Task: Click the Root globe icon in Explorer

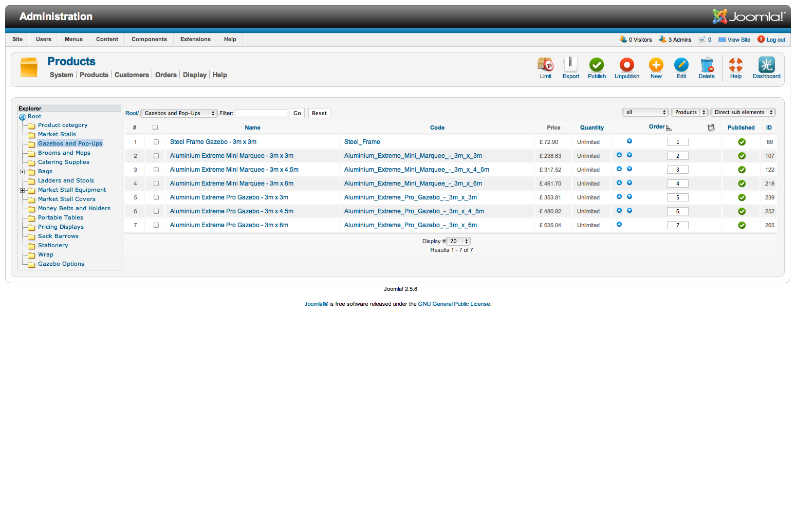Action: tap(23, 117)
